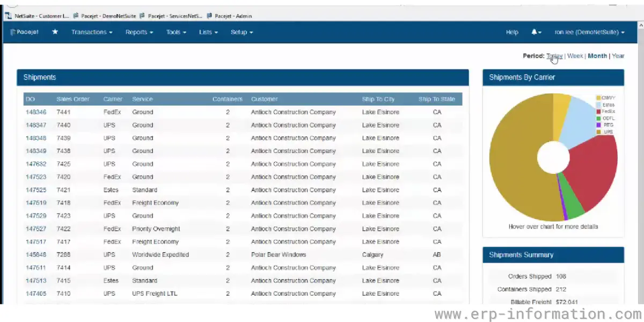Click the Worldwide Expedited service cell

tap(160, 254)
